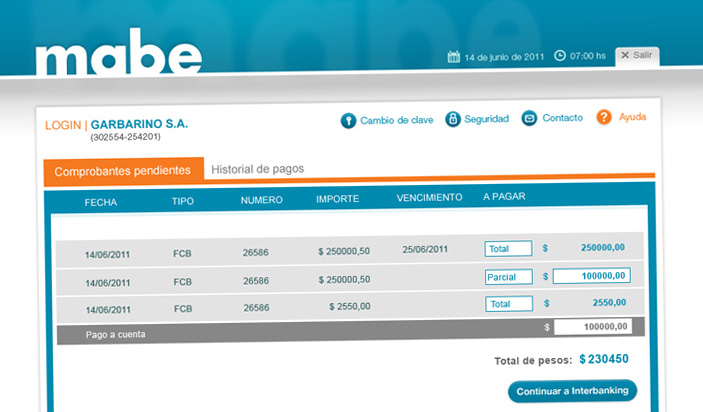The width and height of the screenshot is (703, 412).
Task: Click the orange question mark Ayuda icon
Action: pyautogui.click(x=604, y=117)
